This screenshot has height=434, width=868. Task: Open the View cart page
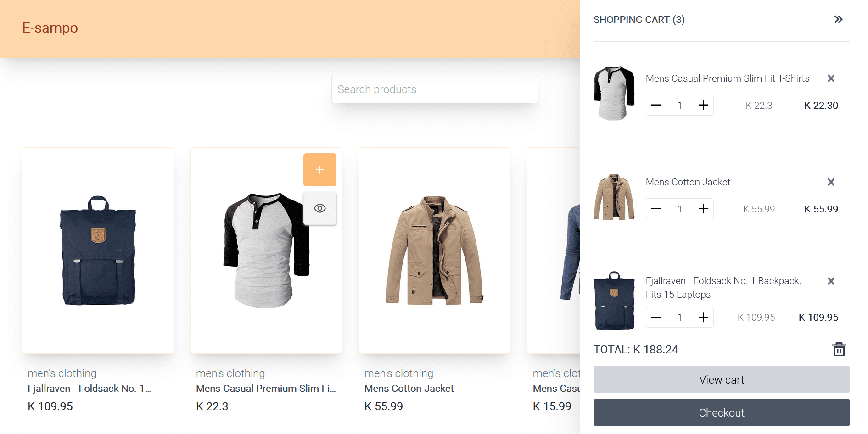(722, 379)
